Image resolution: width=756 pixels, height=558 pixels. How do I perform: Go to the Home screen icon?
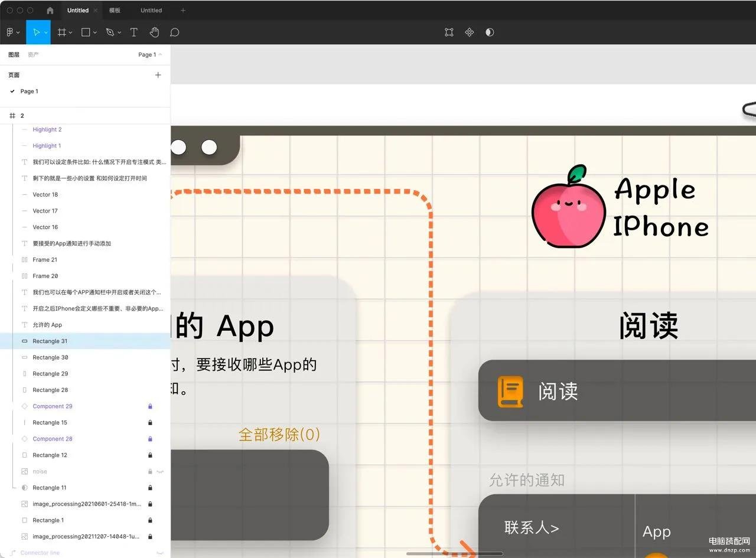(x=50, y=11)
